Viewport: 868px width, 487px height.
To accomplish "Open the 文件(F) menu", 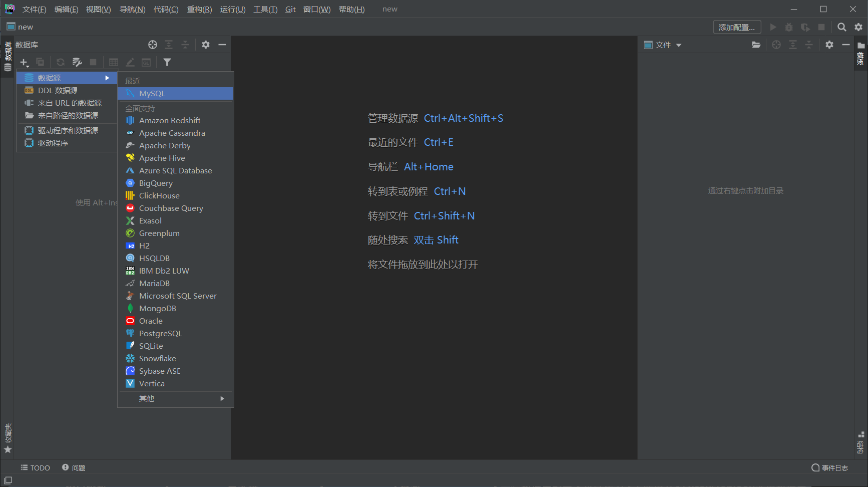I will pyautogui.click(x=34, y=9).
